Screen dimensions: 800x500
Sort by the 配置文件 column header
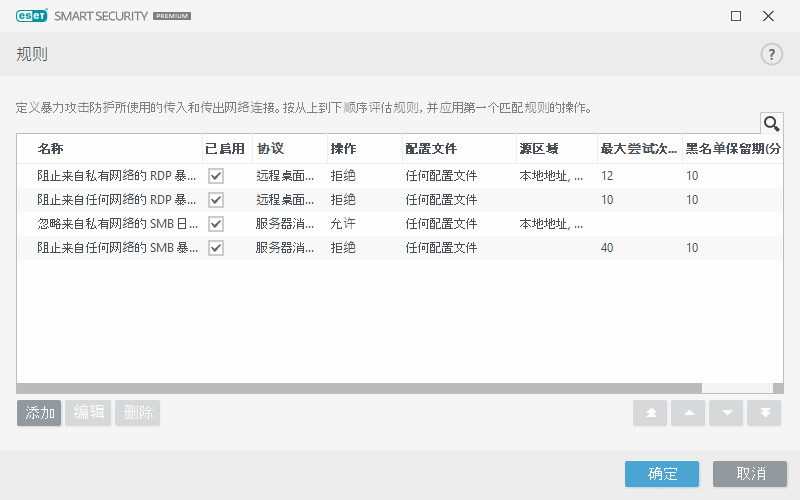460,148
